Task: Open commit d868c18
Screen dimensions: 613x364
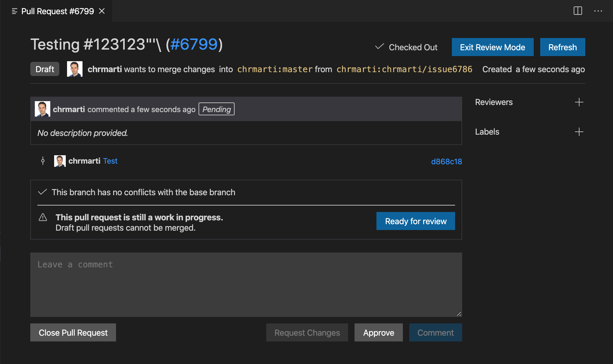Action: [446, 161]
